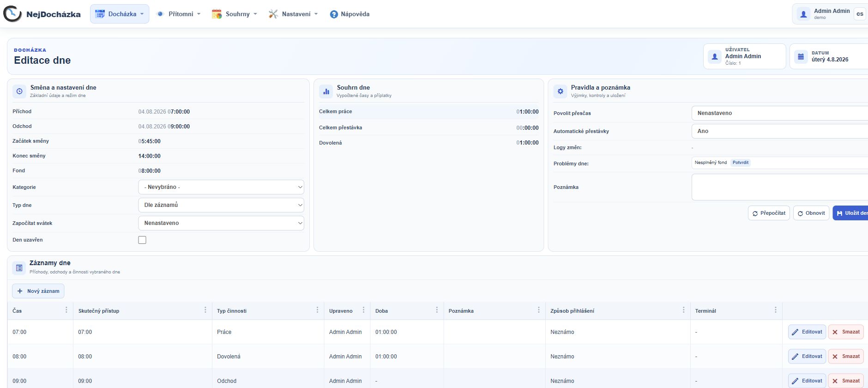This screenshot has width=868, height=388.
Task: Click Potvrdit next to Nesplněný fond
Action: (741, 163)
